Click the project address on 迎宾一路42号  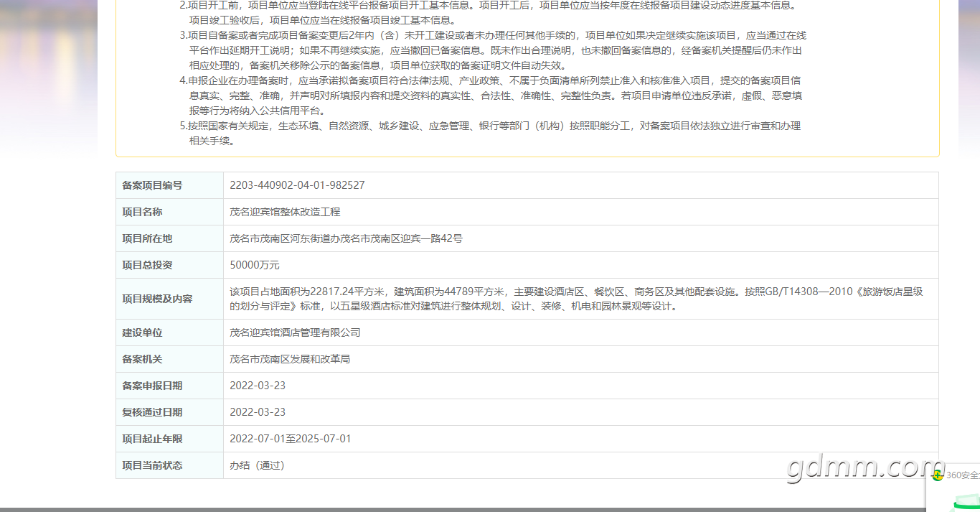pos(346,238)
